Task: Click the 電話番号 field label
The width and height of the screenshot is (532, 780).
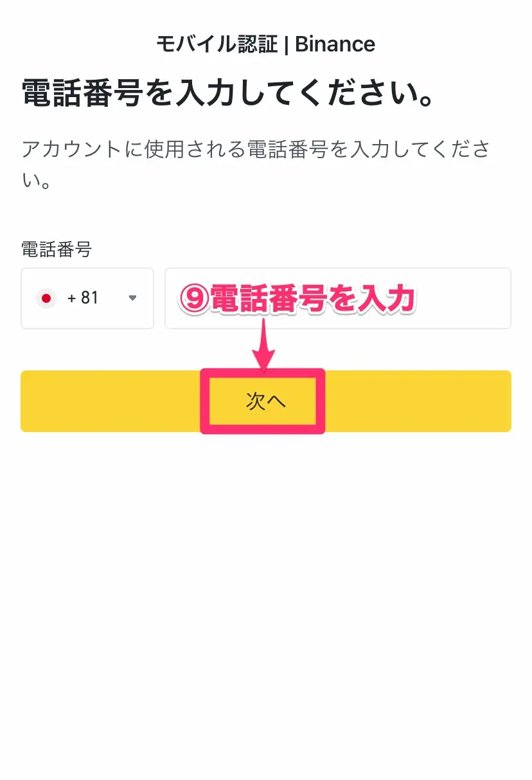Action: 57,249
